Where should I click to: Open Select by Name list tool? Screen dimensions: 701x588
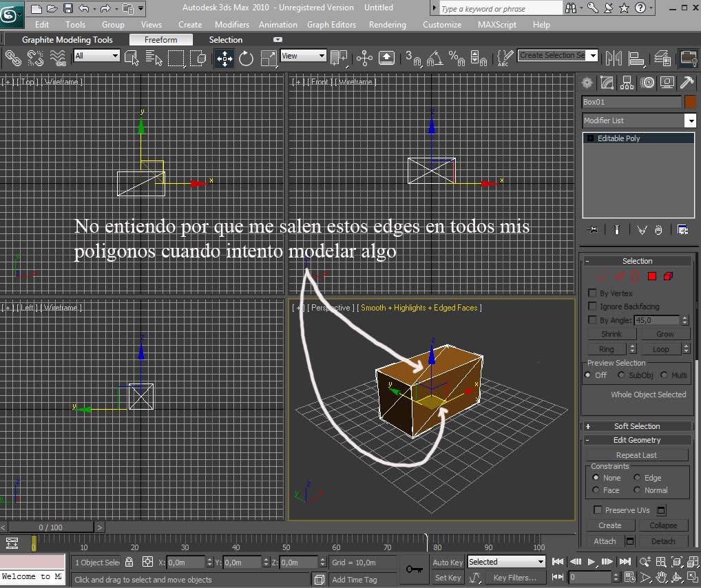pyautogui.click(x=154, y=59)
